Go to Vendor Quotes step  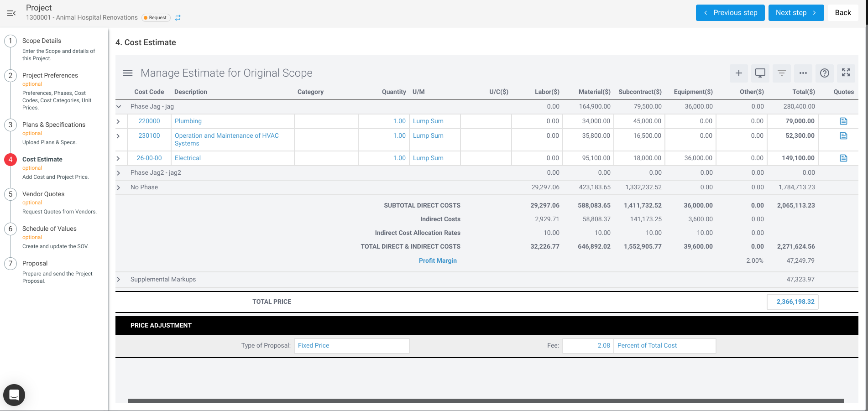click(x=43, y=194)
